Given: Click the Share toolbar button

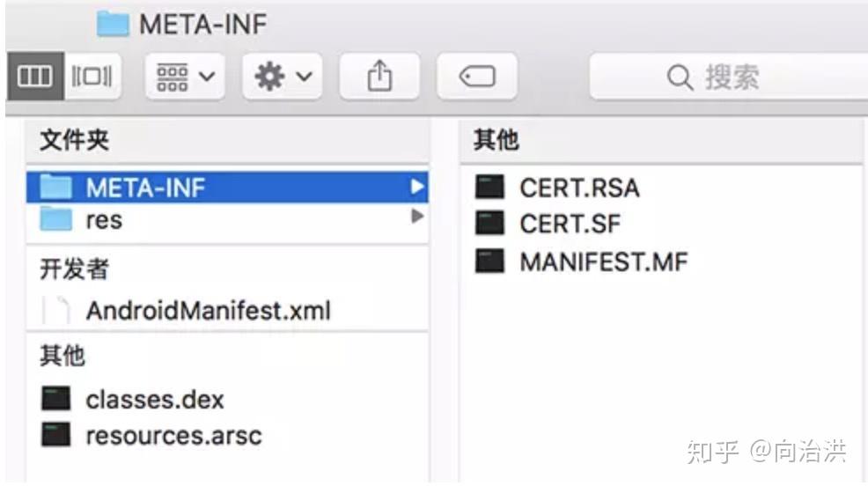Looking at the screenshot, I should (x=379, y=76).
